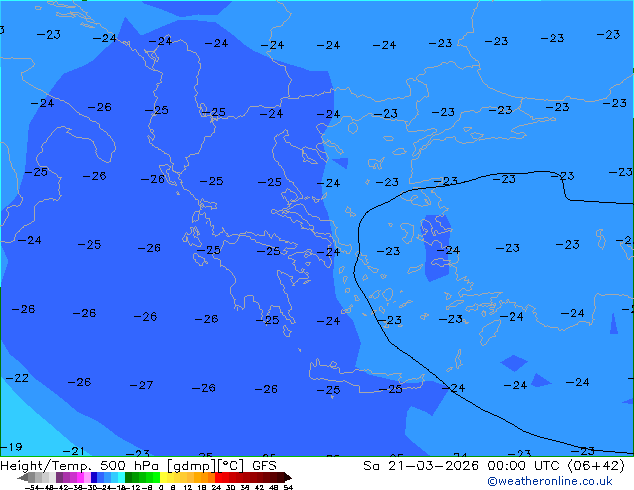This screenshot has height=490, width=634.
Task: Select the dark purple legend color swatch
Action: pyautogui.click(x=59, y=477)
